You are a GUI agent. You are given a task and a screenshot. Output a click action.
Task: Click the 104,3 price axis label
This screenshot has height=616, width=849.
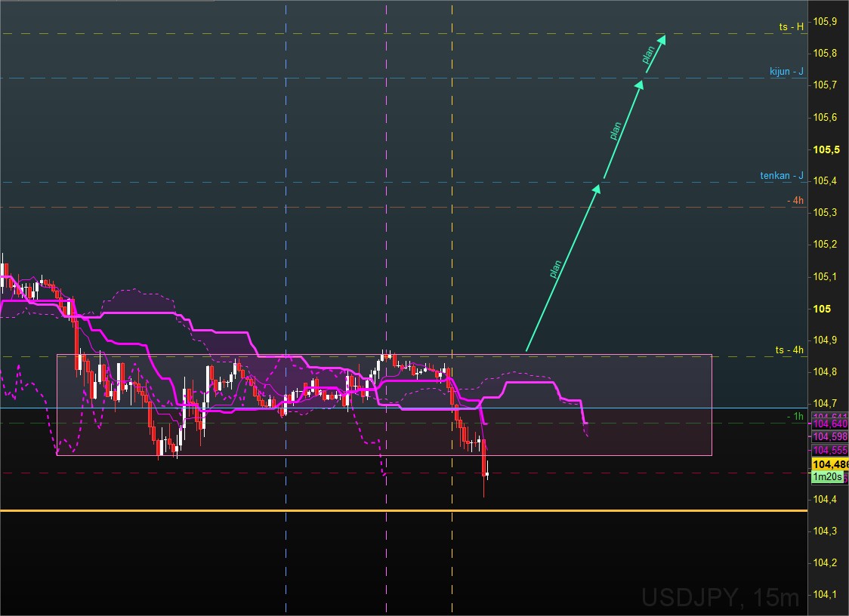(x=825, y=531)
